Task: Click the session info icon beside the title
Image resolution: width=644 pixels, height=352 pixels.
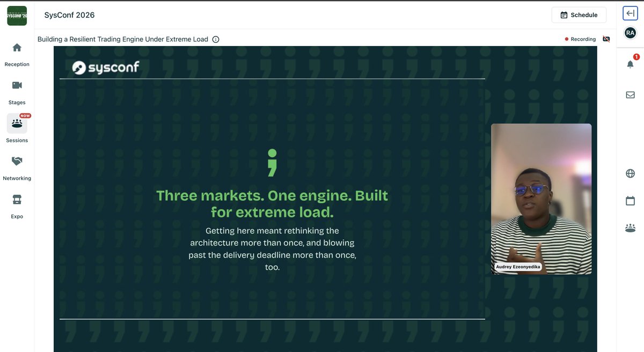Action: click(216, 39)
